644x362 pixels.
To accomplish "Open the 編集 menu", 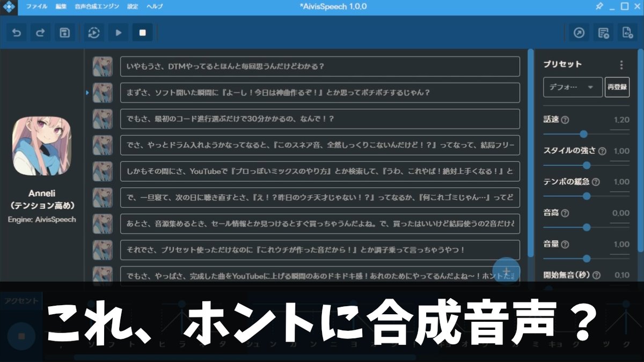I will [61, 7].
